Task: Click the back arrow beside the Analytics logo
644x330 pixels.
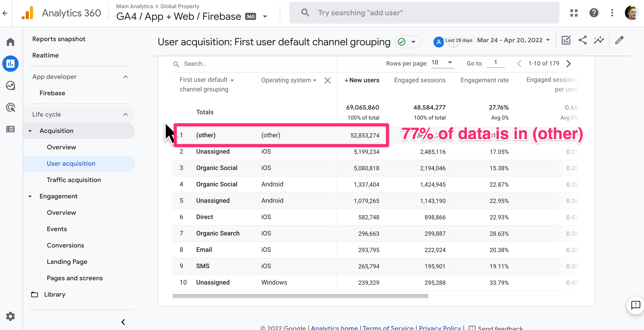Action: pos(5,13)
